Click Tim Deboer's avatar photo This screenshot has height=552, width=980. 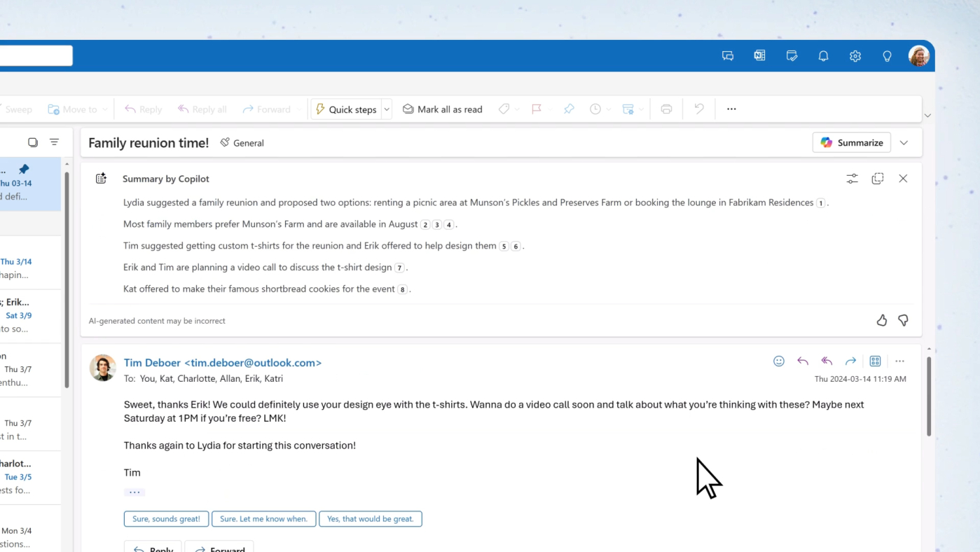[103, 368]
